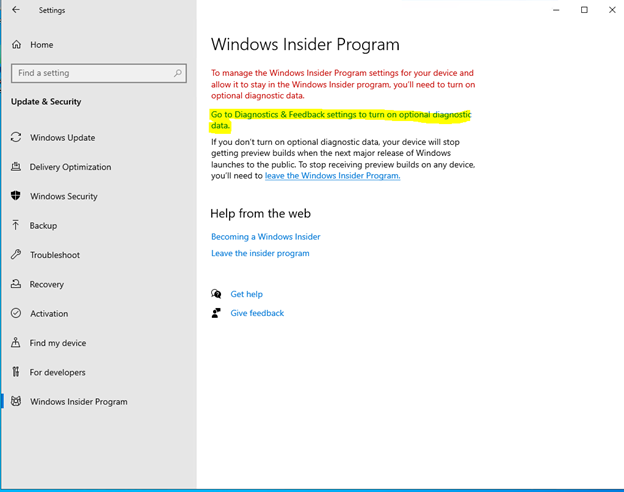Click the Give feedback link
Viewport: 624px width, 492px height.
click(x=257, y=313)
